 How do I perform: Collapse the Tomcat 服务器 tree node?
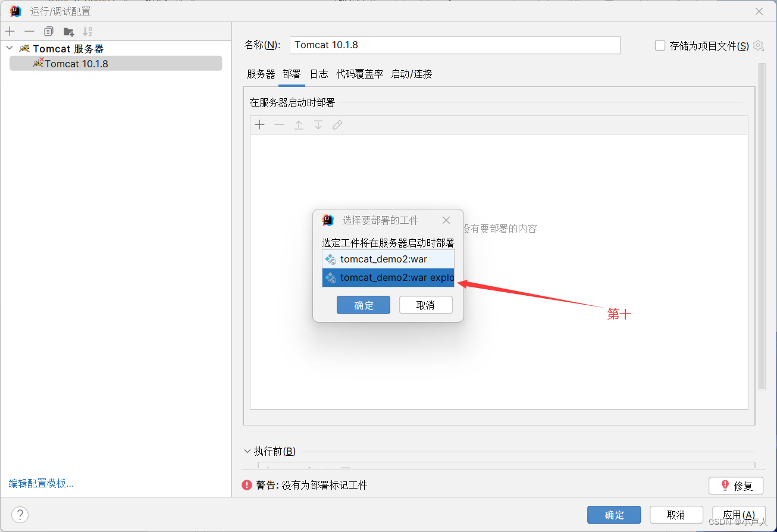(x=9, y=48)
